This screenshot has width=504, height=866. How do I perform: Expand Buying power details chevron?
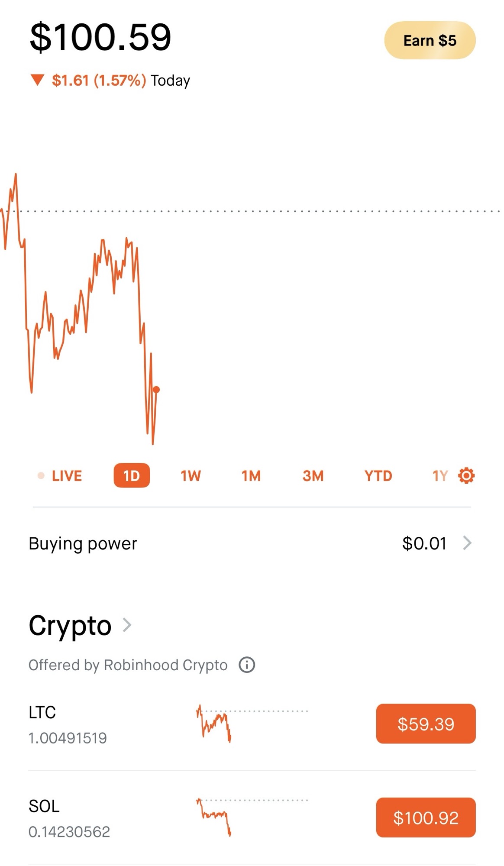[467, 543]
